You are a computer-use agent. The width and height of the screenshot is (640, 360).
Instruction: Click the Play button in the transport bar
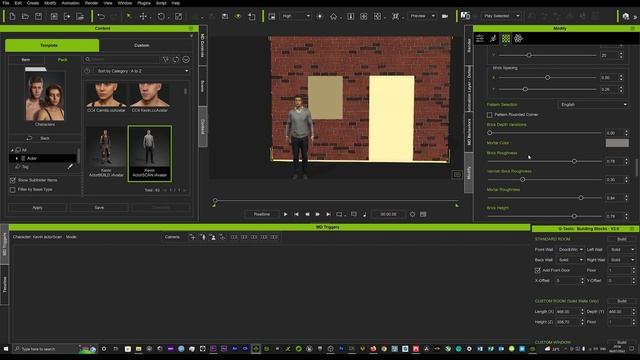285,214
